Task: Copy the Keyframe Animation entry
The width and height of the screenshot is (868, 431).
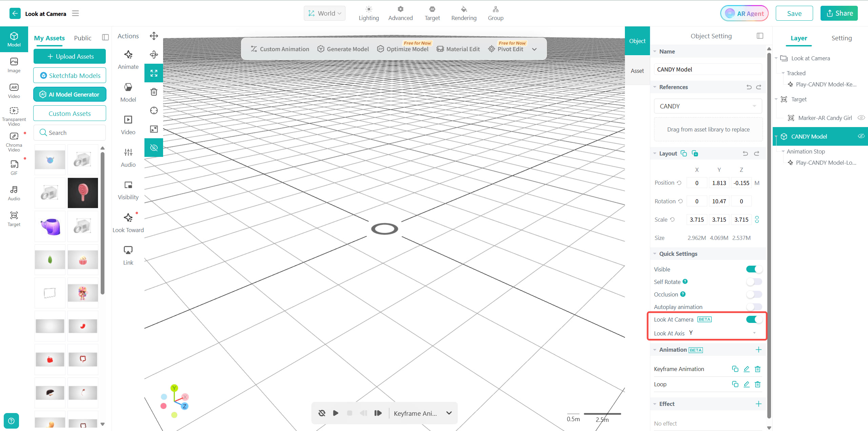Action: point(735,369)
